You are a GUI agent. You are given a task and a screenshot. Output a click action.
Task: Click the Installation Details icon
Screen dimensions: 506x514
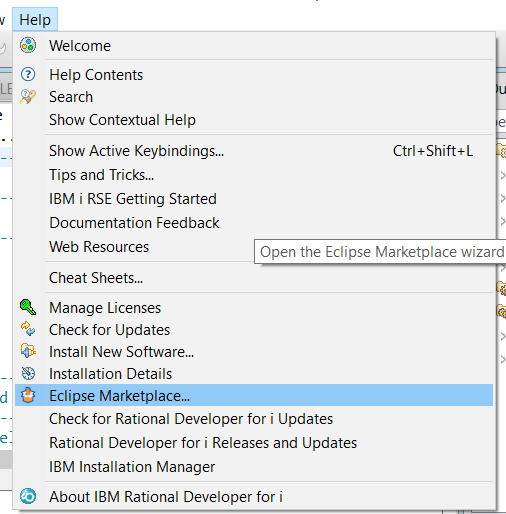28,373
